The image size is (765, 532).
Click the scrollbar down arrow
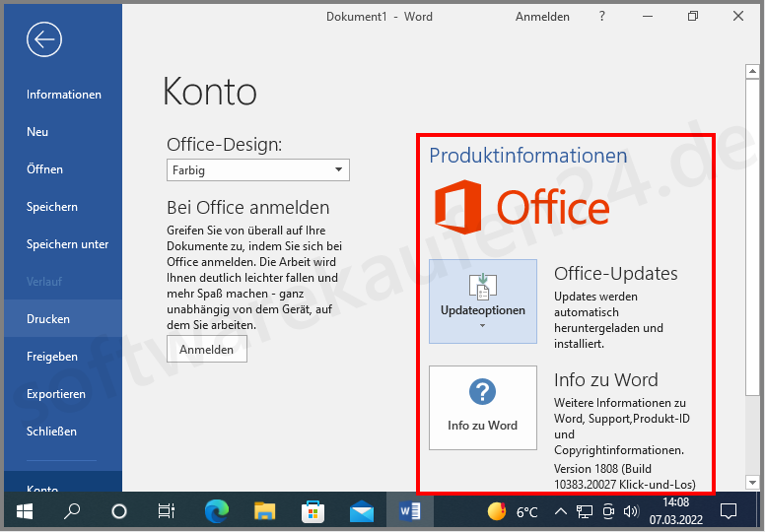[x=752, y=483]
